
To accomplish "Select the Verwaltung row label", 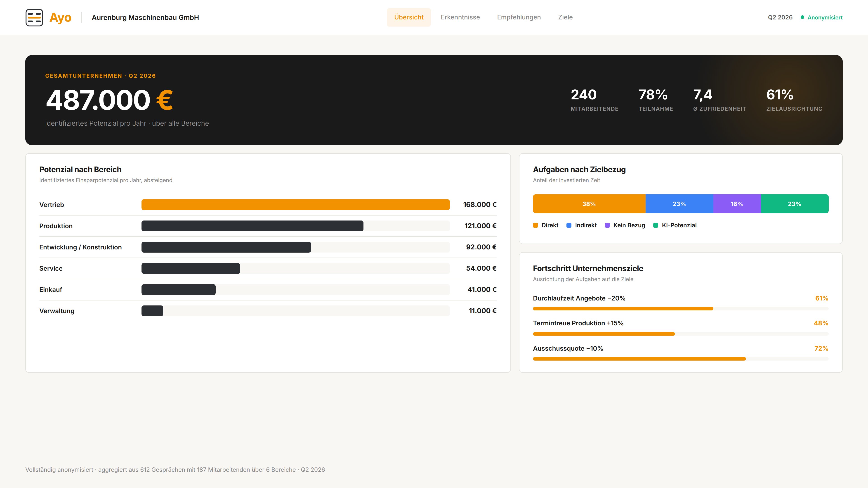I will point(57,311).
